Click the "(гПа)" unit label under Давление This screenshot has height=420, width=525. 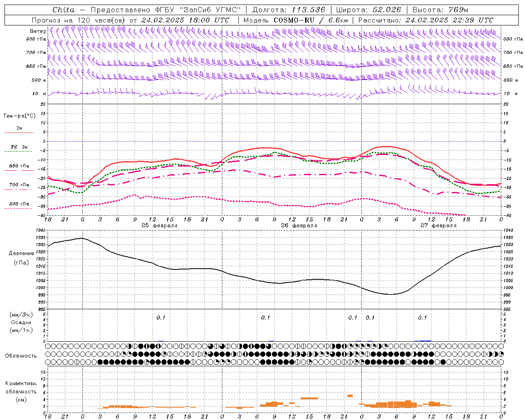(x=21, y=262)
